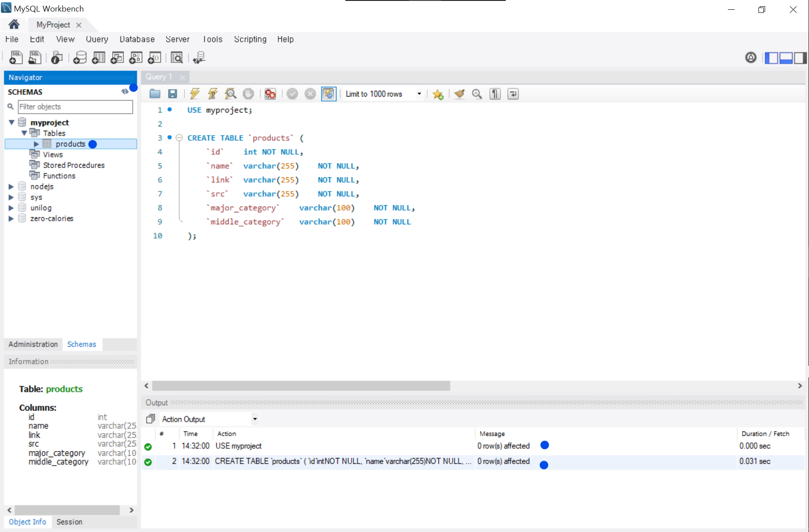The image size is (809, 532).
Task: Toggle the right sidebar panel
Action: click(800, 58)
